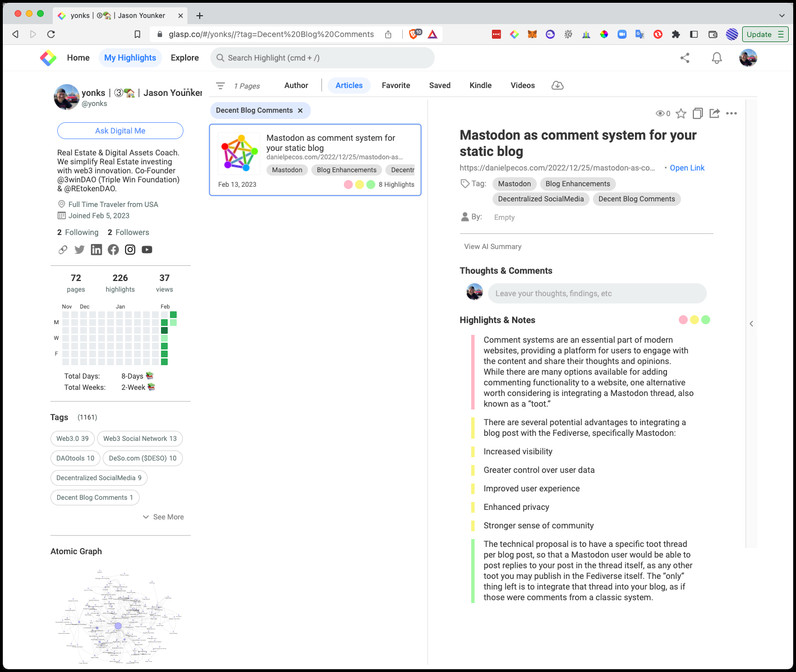This screenshot has width=796, height=672.
Task: Remove the Decent Blog Comments filter
Action: [300, 111]
